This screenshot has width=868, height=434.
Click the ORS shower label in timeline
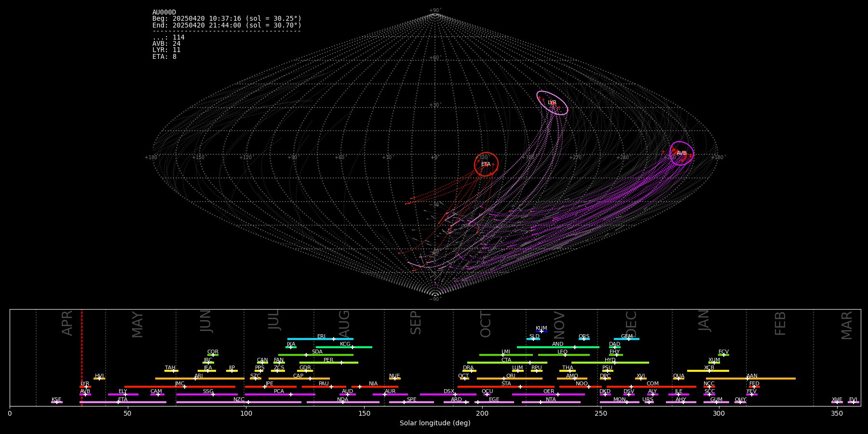pos(583,337)
